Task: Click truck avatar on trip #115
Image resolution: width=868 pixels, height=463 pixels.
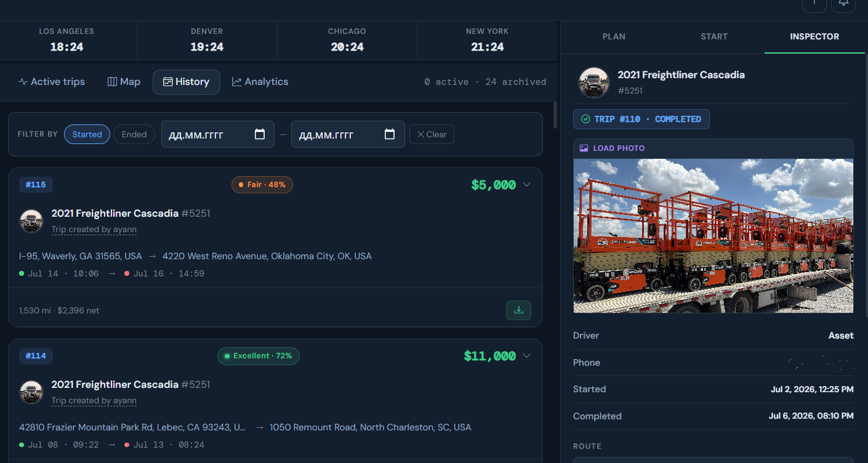Action: 31,221
